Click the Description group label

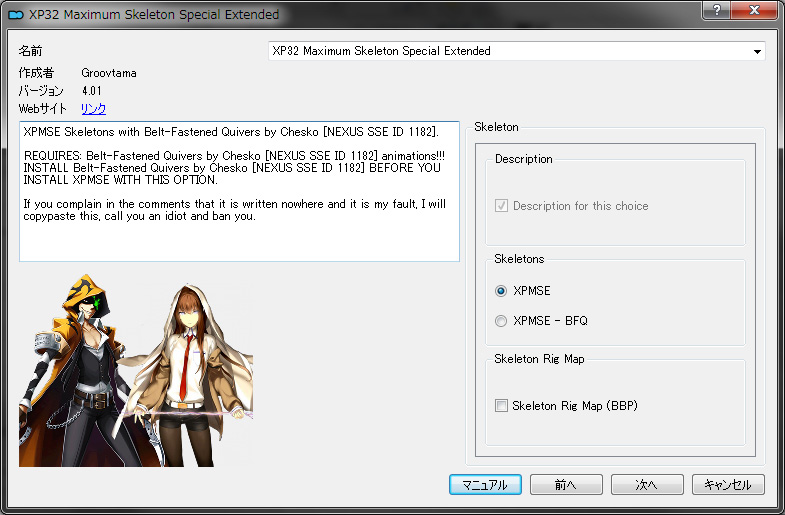[524, 159]
